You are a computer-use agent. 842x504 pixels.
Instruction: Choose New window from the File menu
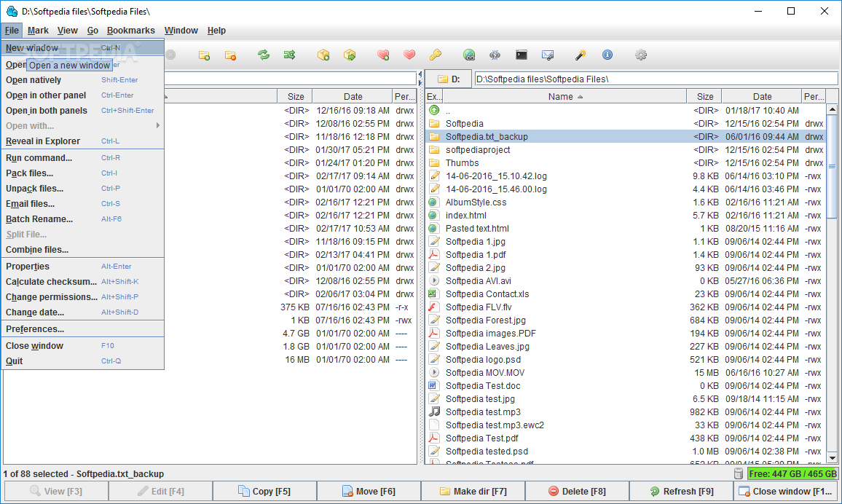pyautogui.click(x=83, y=48)
